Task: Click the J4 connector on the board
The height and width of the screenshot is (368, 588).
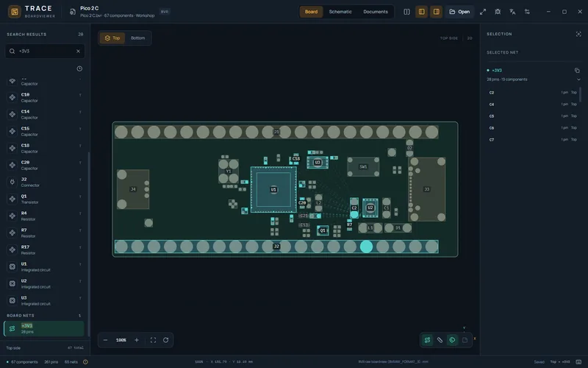Action: coord(133,189)
